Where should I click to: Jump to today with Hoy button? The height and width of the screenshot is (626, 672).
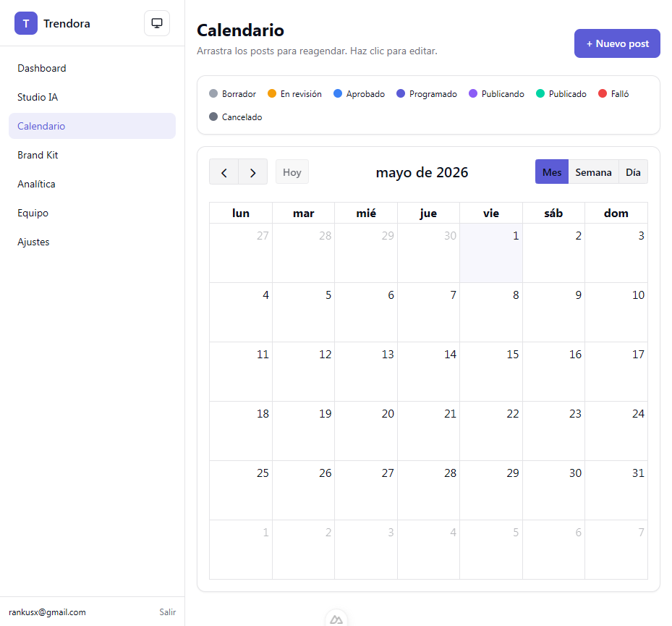pyautogui.click(x=292, y=172)
